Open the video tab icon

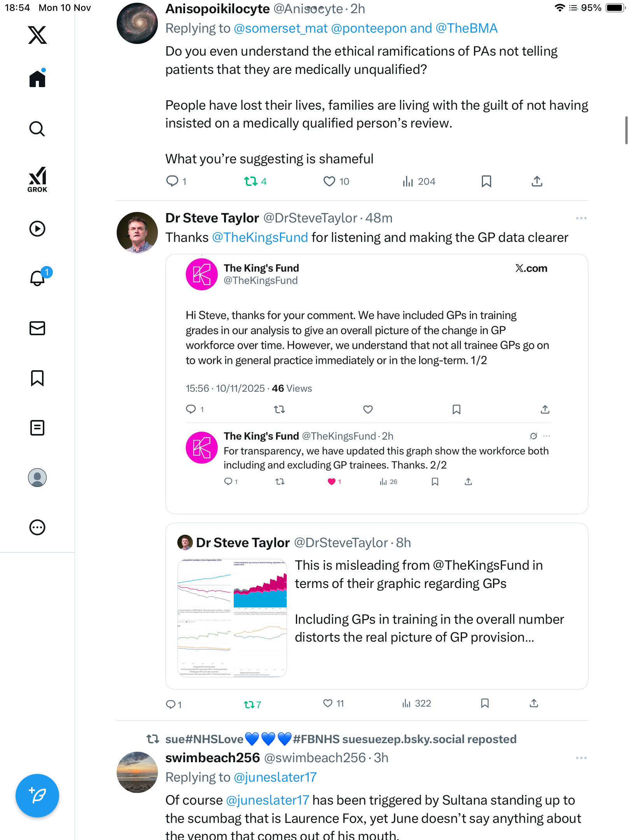(37, 229)
